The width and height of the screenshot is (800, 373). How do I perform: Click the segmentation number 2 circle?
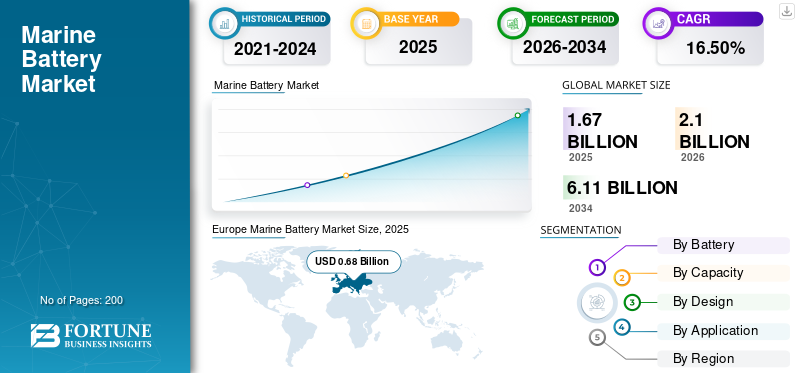tap(622, 278)
